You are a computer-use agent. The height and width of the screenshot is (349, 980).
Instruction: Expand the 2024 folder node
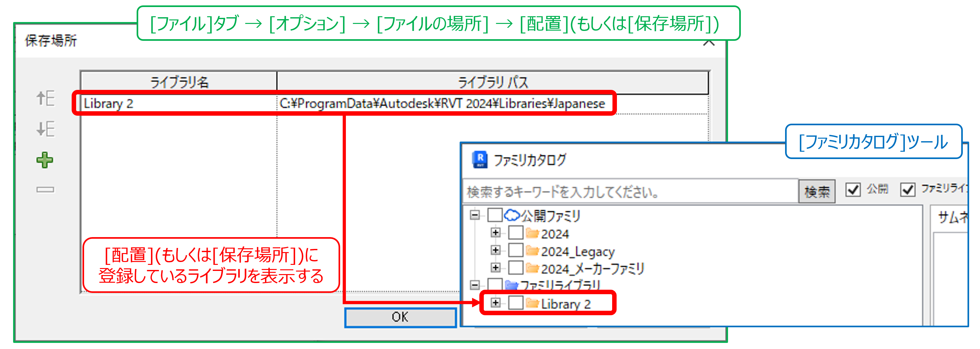point(495,233)
